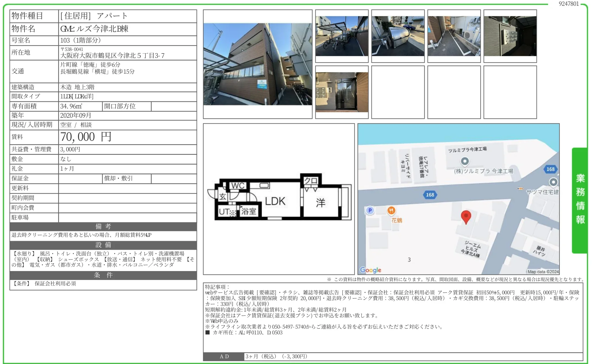Open the side walkway photo thumbnail
The height and width of the screenshot is (364, 592).
click(454, 36)
